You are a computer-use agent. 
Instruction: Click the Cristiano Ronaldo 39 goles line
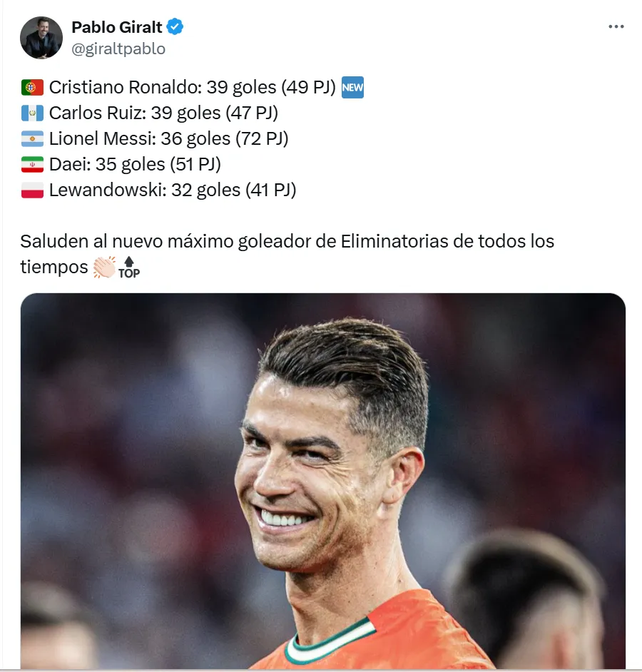pos(192,88)
